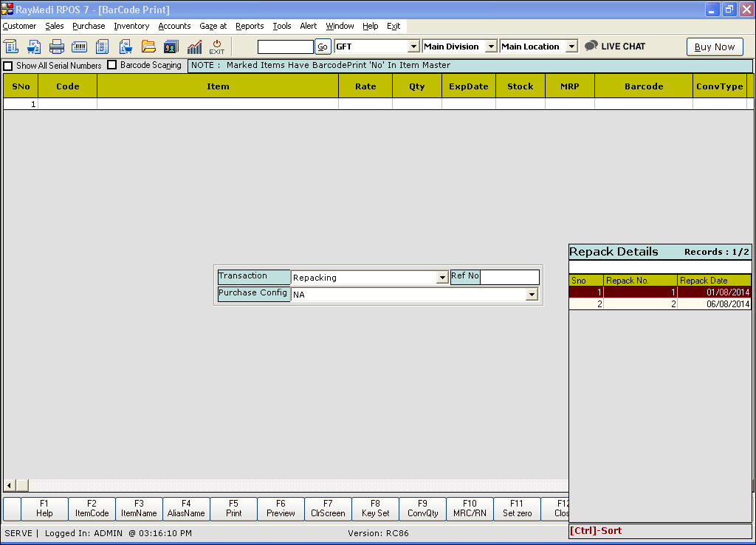Click the RayMedi app icon in title bar
Image resolution: width=756 pixels, height=545 pixels.
coord(7,9)
